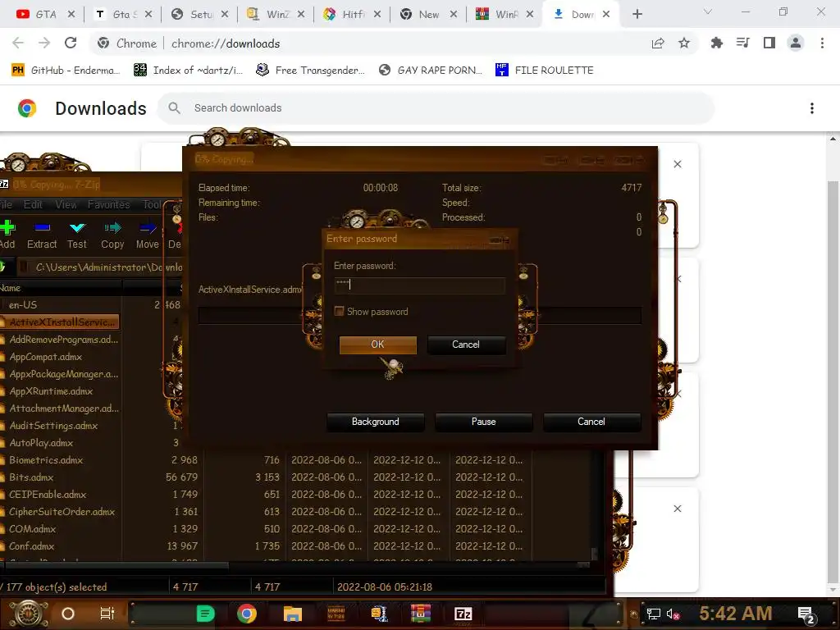Select Bits.admx in the file list

tap(31, 477)
